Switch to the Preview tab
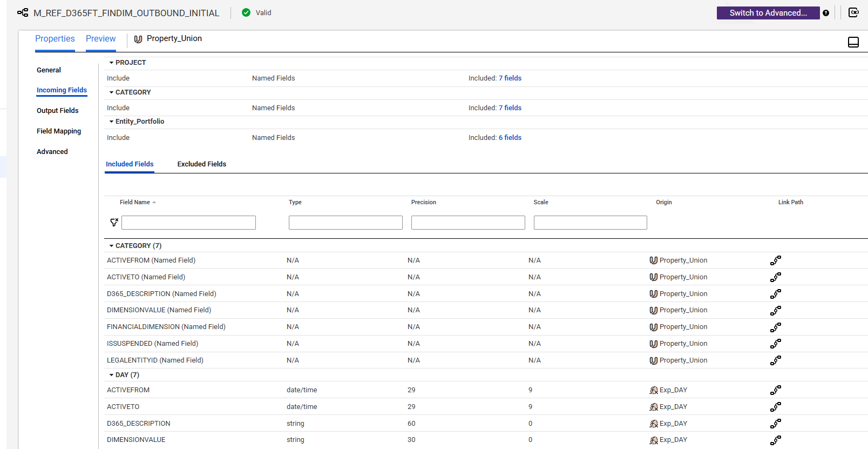 pyautogui.click(x=100, y=39)
